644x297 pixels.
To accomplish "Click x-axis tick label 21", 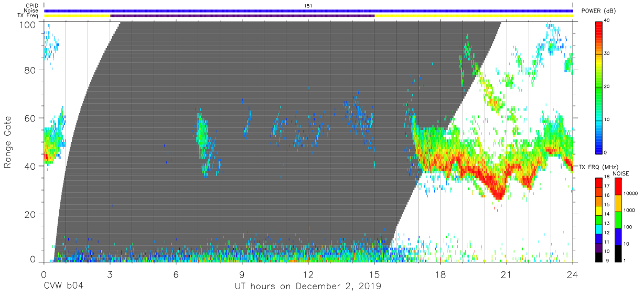I will tap(507, 274).
